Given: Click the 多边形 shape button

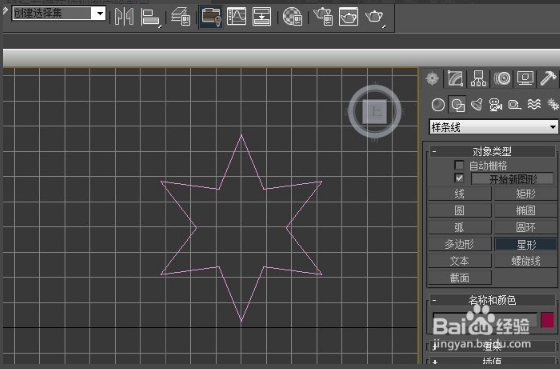Looking at the screenshot, I should point(460,244).
